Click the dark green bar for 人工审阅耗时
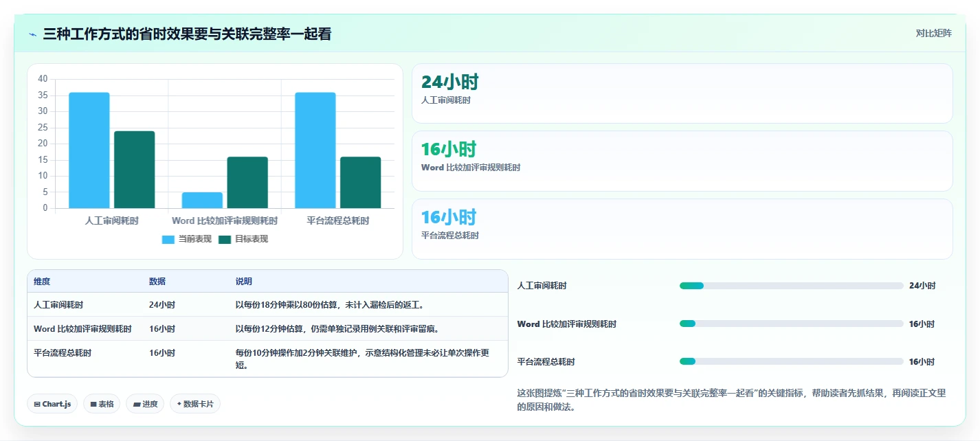This screenshot has width=980, height=441. [x=134, y=169]
